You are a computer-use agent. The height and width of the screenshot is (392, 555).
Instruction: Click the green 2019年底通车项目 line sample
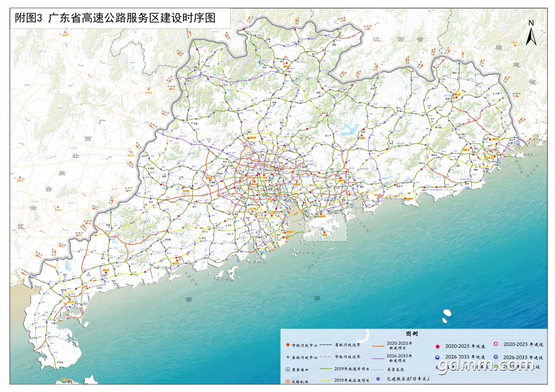point(326,369)
